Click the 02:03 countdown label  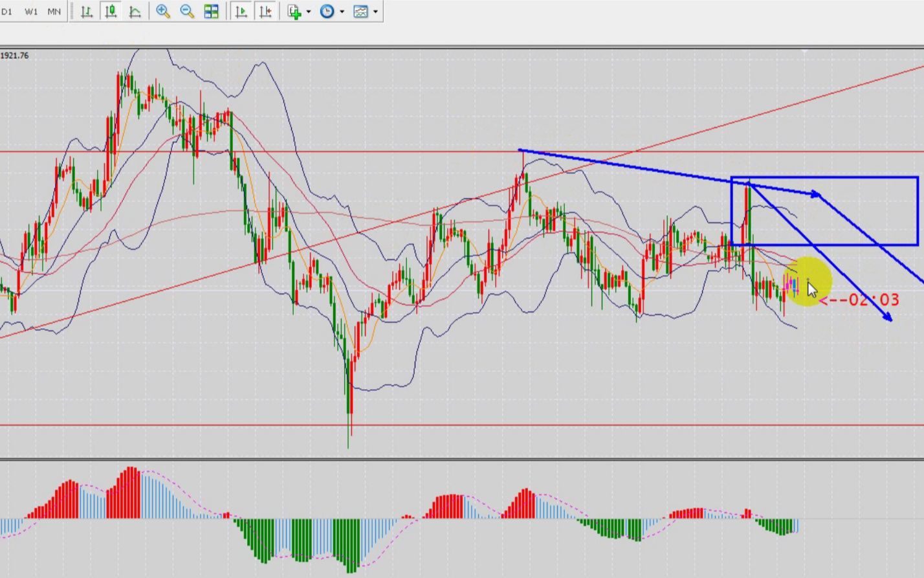click(874, 300)
